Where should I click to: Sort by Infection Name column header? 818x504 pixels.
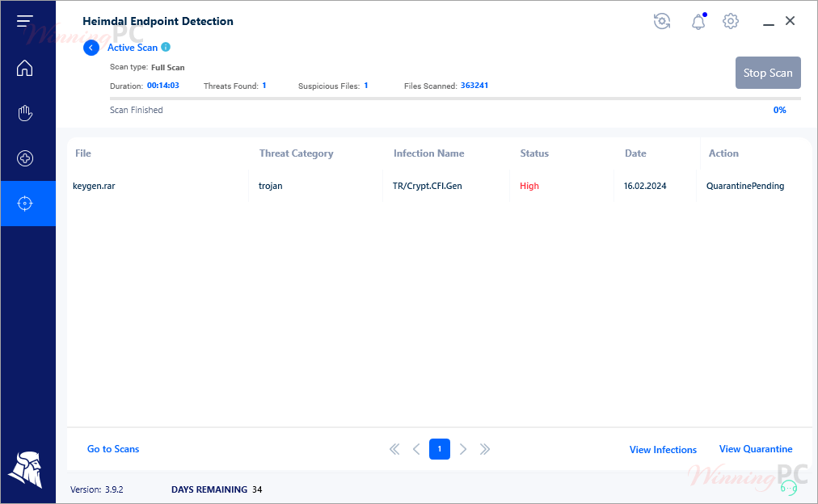429,153
